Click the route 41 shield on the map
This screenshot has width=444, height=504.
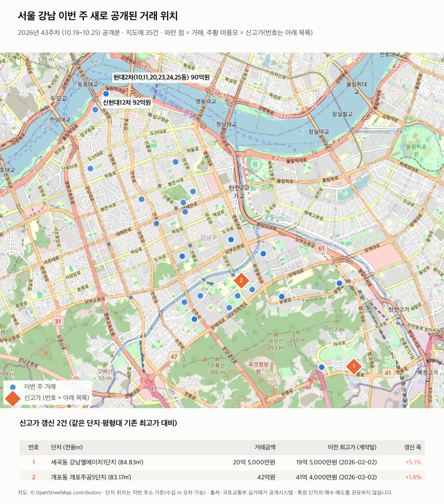(388, 373)
